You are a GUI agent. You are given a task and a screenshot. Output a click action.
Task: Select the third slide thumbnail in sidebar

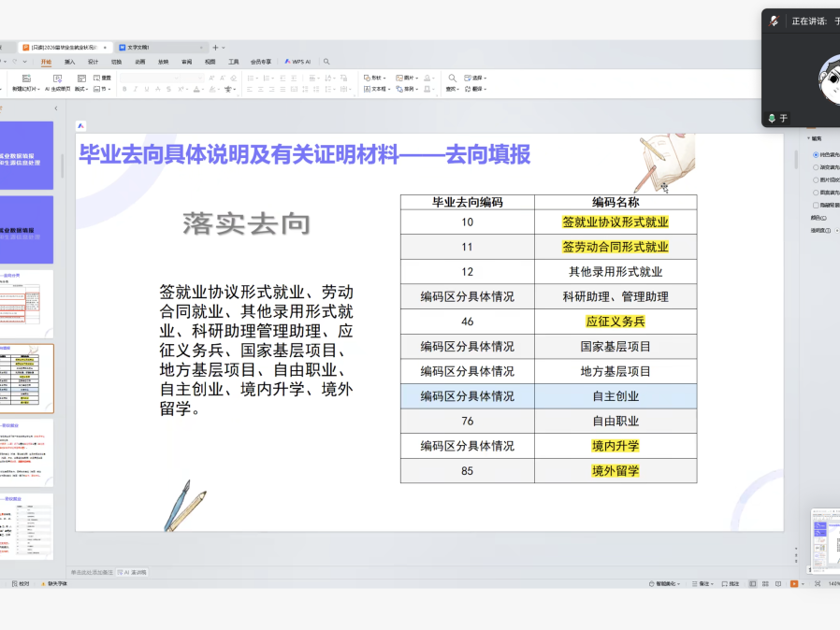26,304
